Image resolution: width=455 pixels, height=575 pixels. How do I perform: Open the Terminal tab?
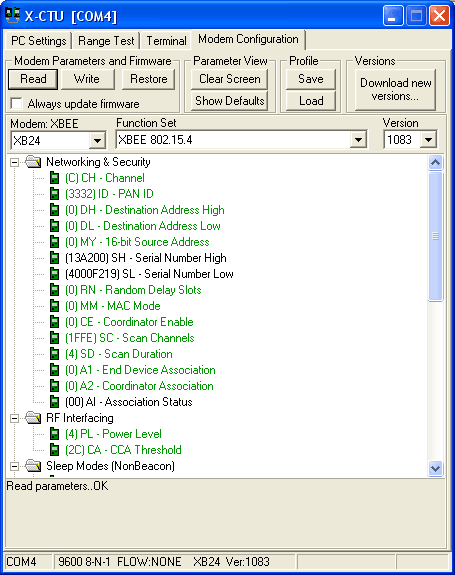click(166, 41)
